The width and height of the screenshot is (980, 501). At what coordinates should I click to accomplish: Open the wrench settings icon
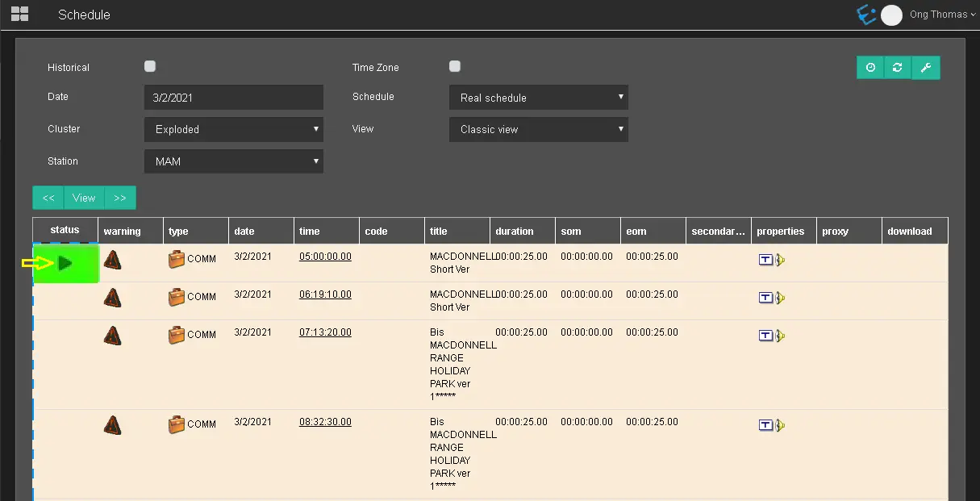pos(926,68)
